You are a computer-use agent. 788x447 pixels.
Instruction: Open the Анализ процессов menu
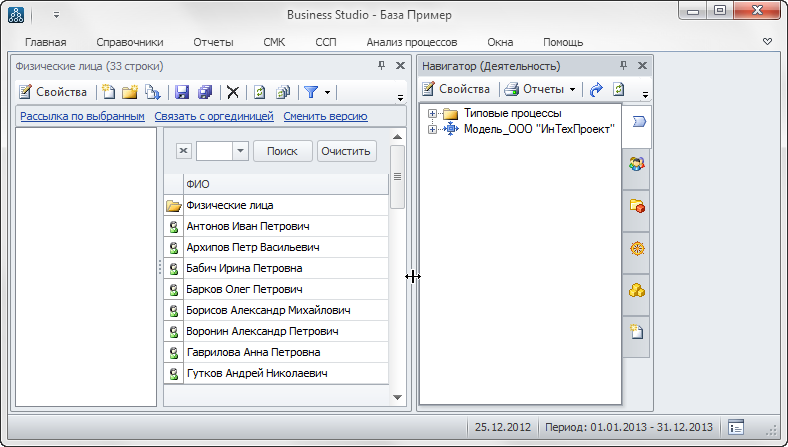tap(411, 42)
